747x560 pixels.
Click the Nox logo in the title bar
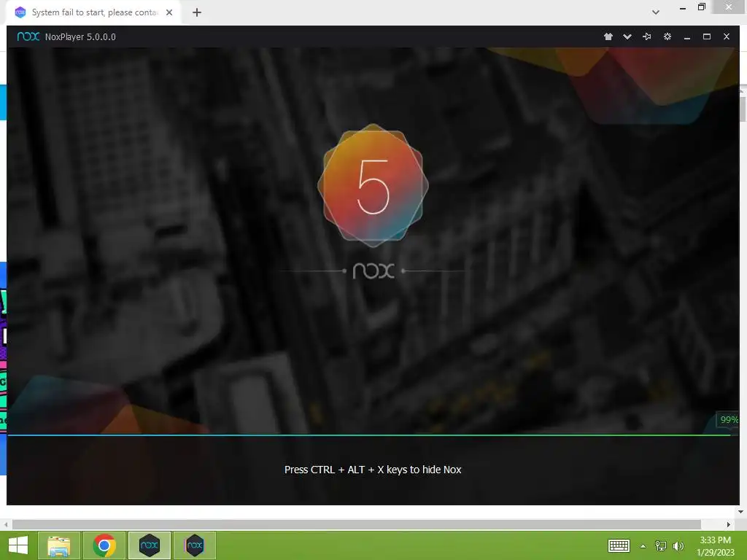click(28, 36)
